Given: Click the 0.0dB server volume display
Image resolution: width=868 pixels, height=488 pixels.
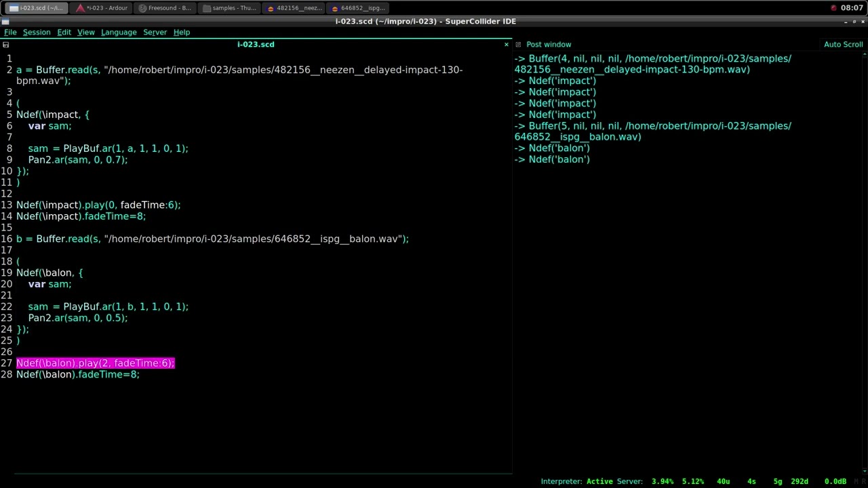Looking at the screenshot, I should [x=835, y=481].
